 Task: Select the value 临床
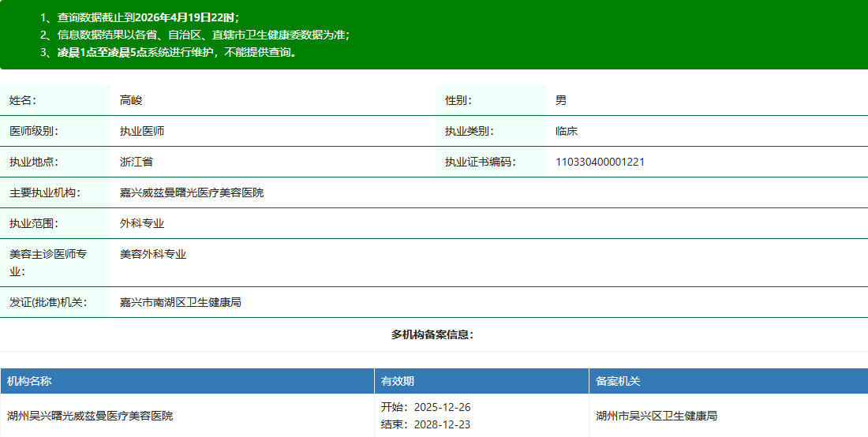tap(567, 131)
